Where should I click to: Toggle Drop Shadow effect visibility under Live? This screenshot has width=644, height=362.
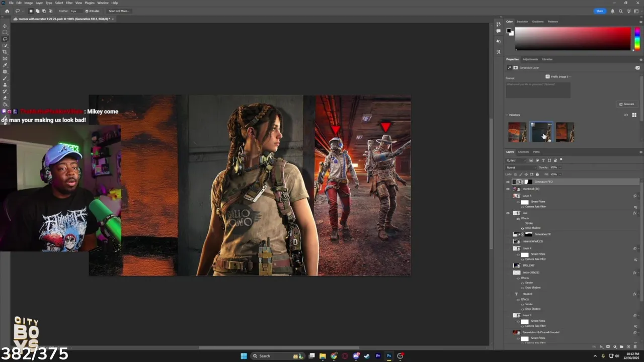pos(522,228)
